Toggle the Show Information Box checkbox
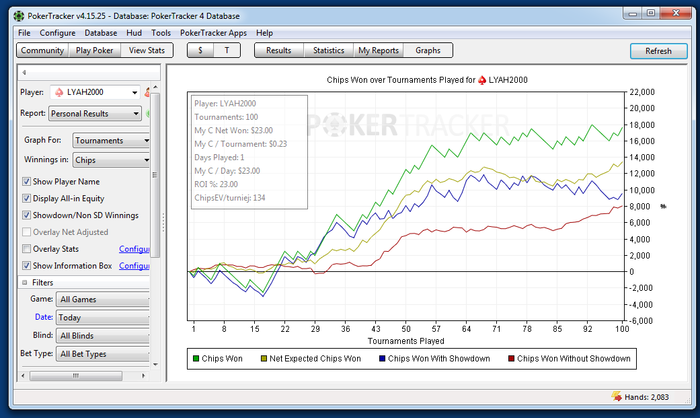The image size is (700, 418). [x=26, y=266]
